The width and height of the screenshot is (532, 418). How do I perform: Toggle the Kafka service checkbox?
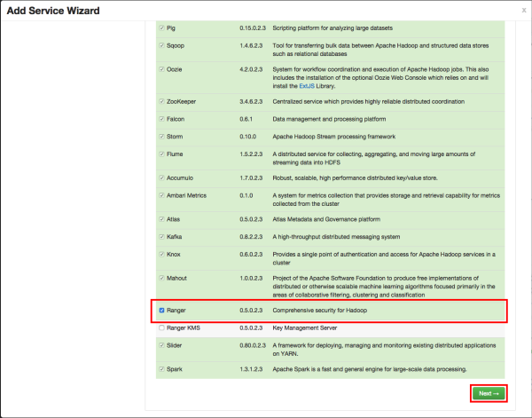(x=161, y=236)
